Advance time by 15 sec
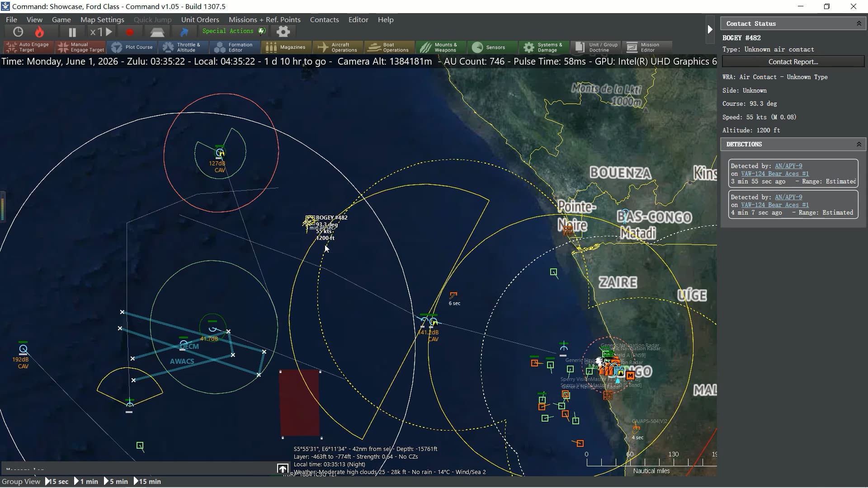Image resolution: width=868 pixels, height=488 pixels. (57, 481)
